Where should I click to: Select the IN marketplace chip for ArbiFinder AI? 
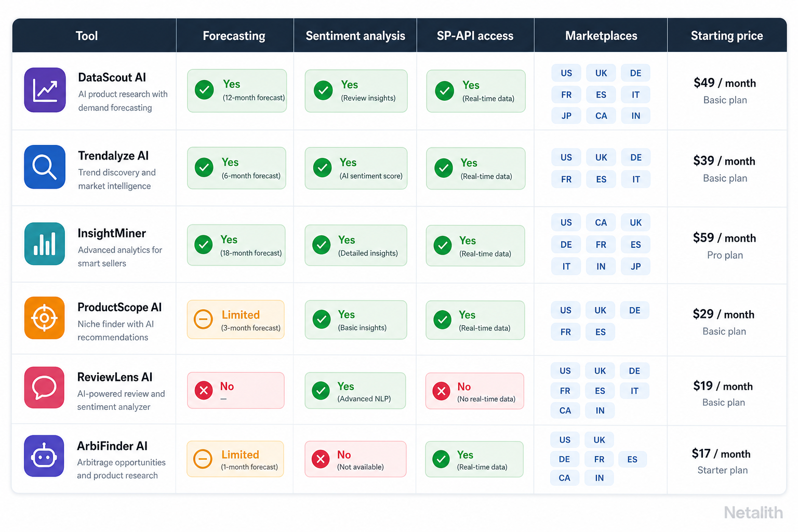(x=600, y=478)
